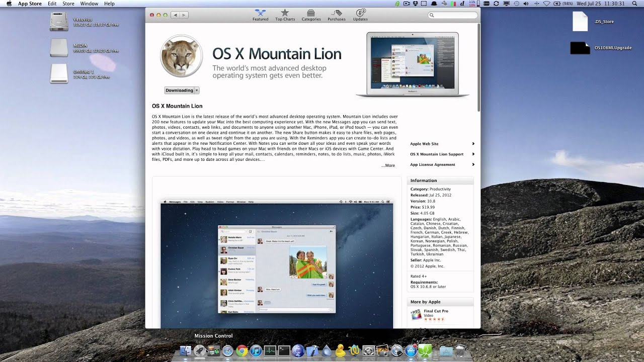Open the Window menu
Image resolution: width=644 pixels, height=362 pixels.
[x=89, y=4]
